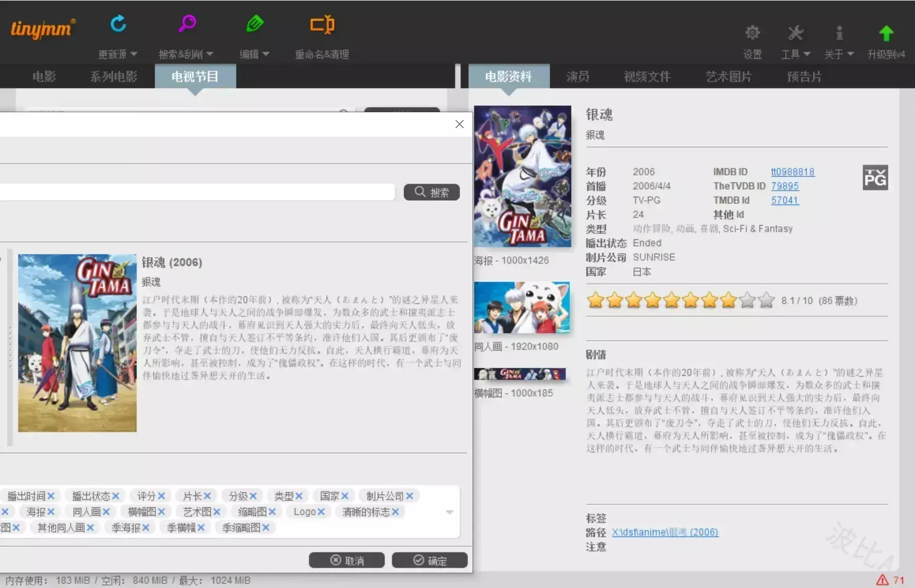The height and width of the screenshot is (588, 915).
Task: Expand the 关于 dropdown menu
Action: pyautogui.click(x=850, y=54)
